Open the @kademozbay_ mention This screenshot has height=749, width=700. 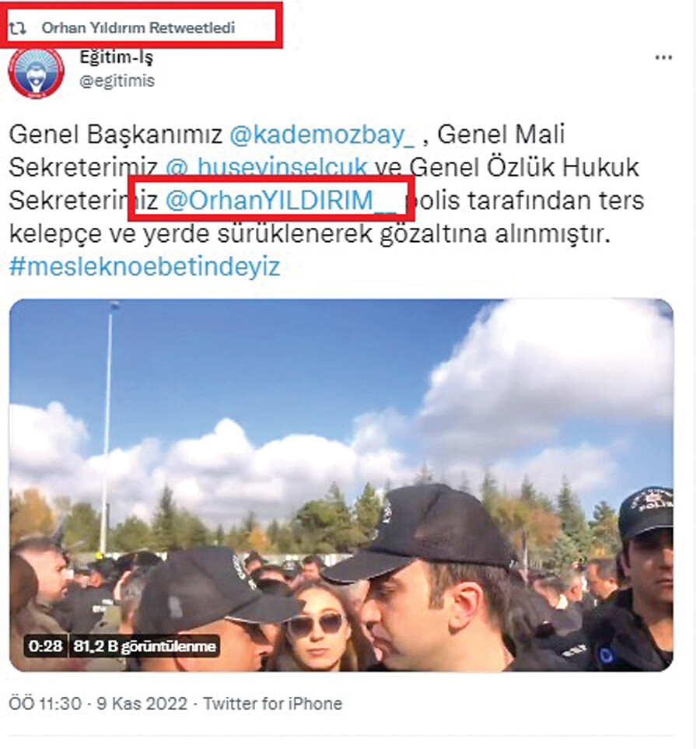point(323,135)
